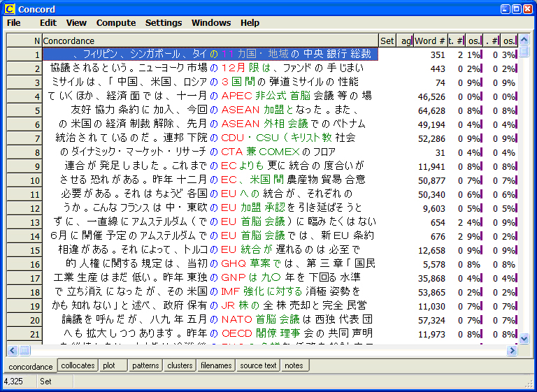
Task: Click the vertical scrollbar down arrow
Action: tap(524, 338)
